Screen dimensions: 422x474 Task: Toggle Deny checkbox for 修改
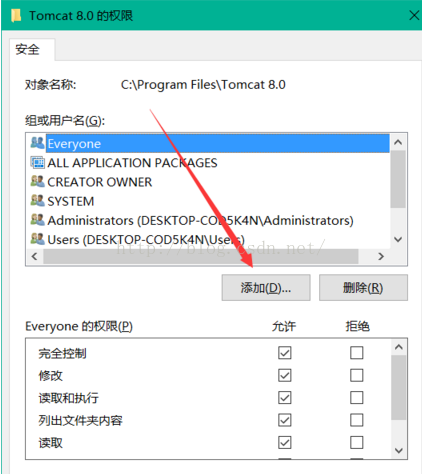click(357, 375)
